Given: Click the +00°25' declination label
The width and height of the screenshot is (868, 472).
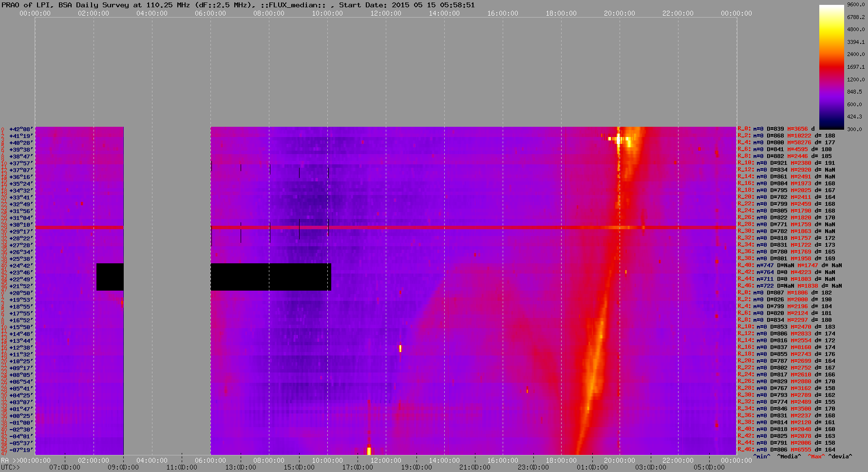Looking at the screenshot, I should (x=21, y=416).
